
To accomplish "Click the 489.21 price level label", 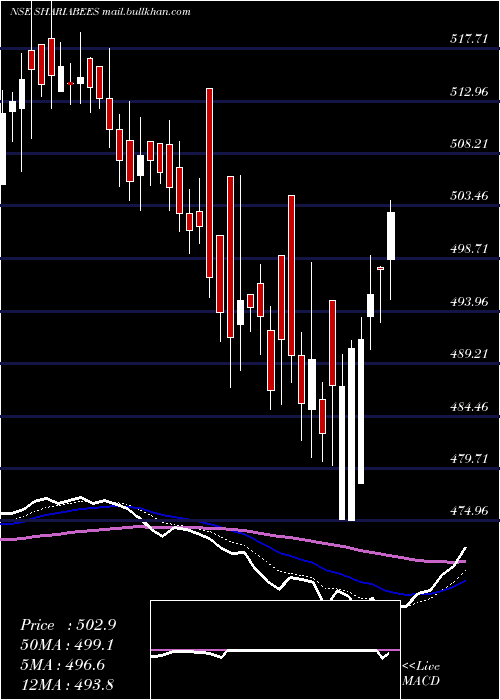I will point(468,354).
